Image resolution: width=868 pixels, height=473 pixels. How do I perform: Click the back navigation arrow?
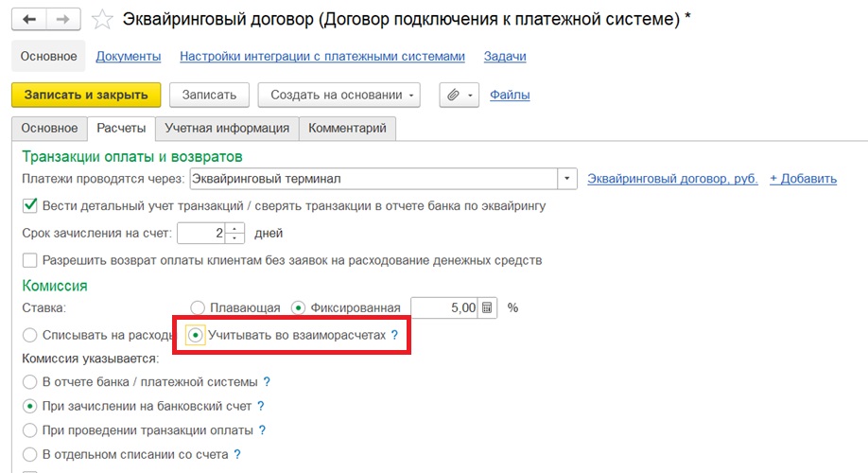[x=29, y=19]
